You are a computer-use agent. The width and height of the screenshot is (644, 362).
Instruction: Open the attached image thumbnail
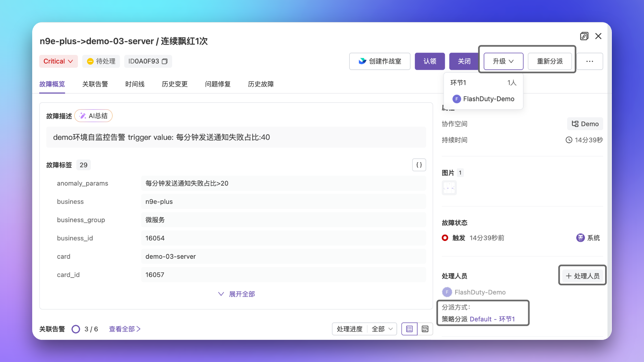coord(449,188)
